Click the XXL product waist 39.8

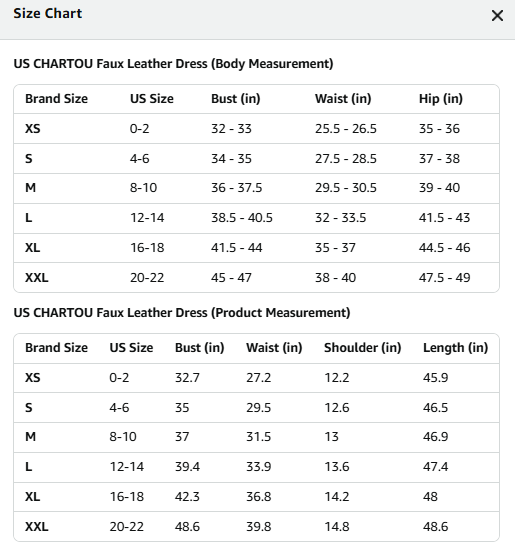pos(258,527)
